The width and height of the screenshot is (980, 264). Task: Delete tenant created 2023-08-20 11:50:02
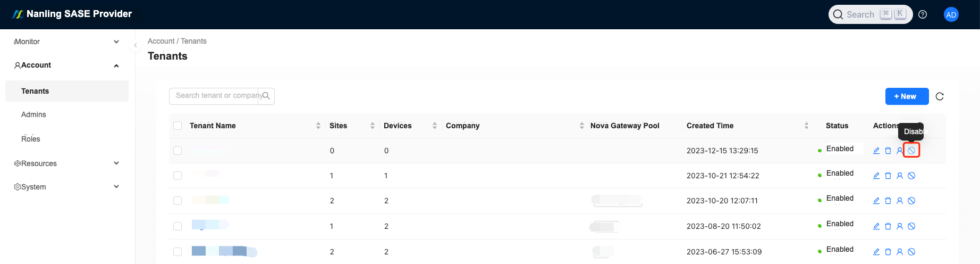point(888,226)
